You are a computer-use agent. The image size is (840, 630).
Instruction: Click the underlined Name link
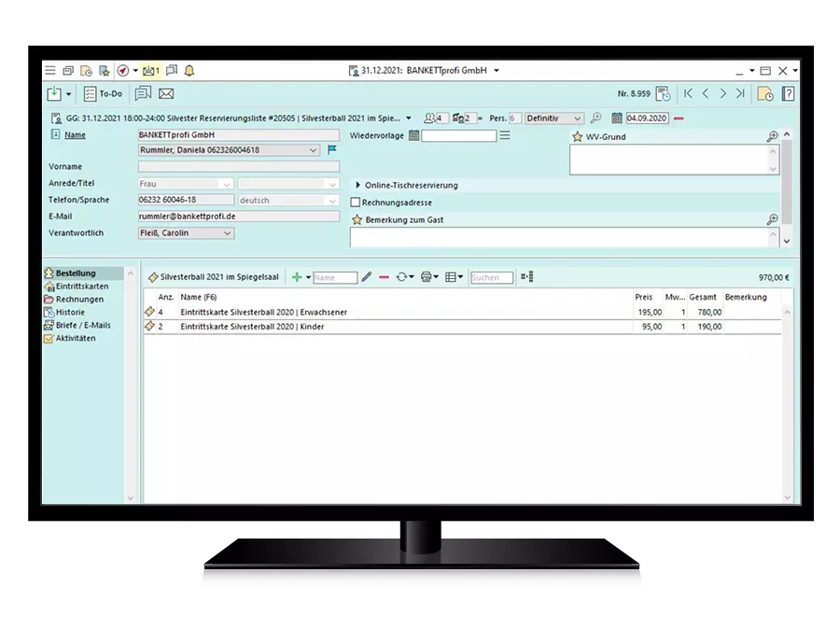[74, 135]
